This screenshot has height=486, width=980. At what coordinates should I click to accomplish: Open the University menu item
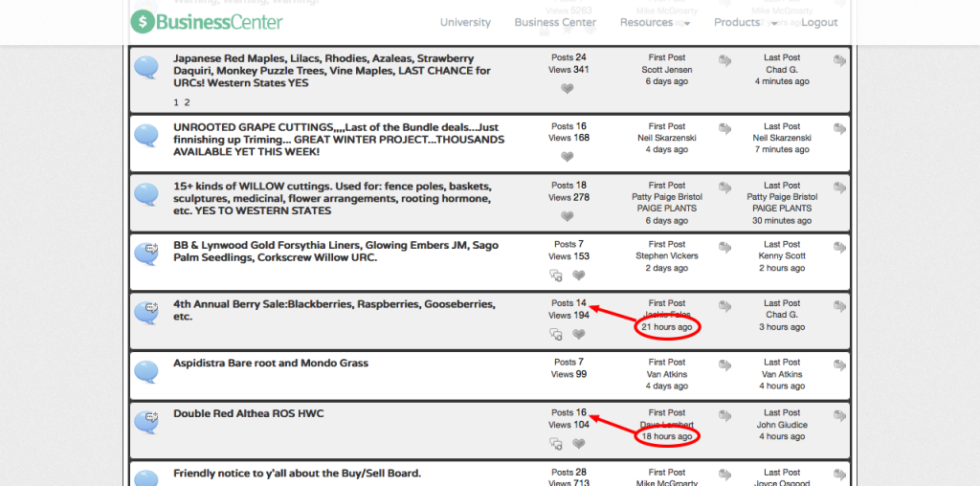[465, 22]
